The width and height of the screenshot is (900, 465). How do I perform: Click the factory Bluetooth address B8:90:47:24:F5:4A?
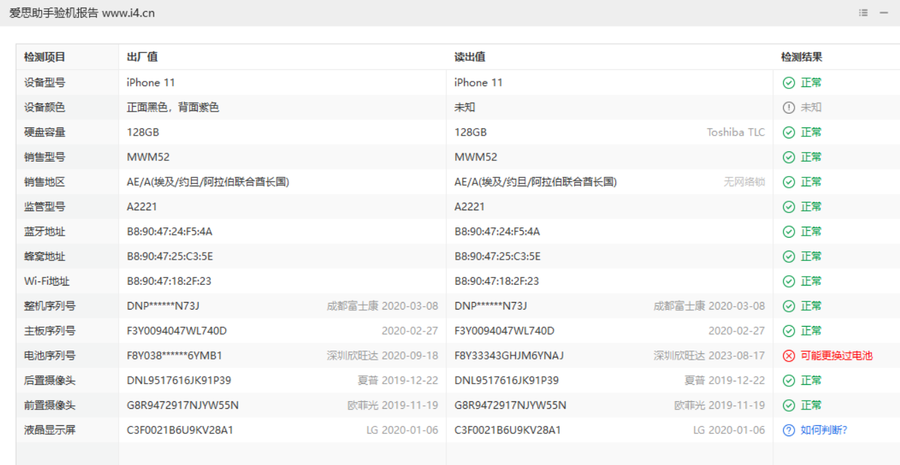[x=170, y=232]
